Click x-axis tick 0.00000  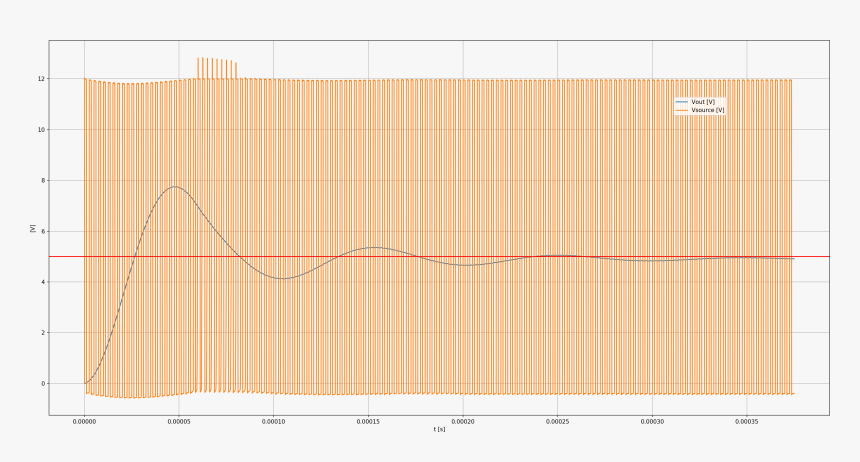pos(84,421)
